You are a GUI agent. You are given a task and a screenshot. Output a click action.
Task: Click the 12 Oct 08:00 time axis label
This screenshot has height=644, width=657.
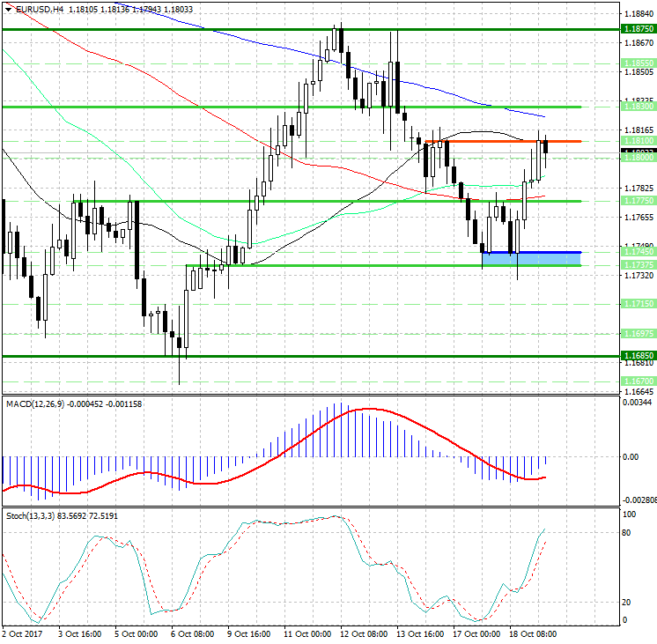coord(363,633)
